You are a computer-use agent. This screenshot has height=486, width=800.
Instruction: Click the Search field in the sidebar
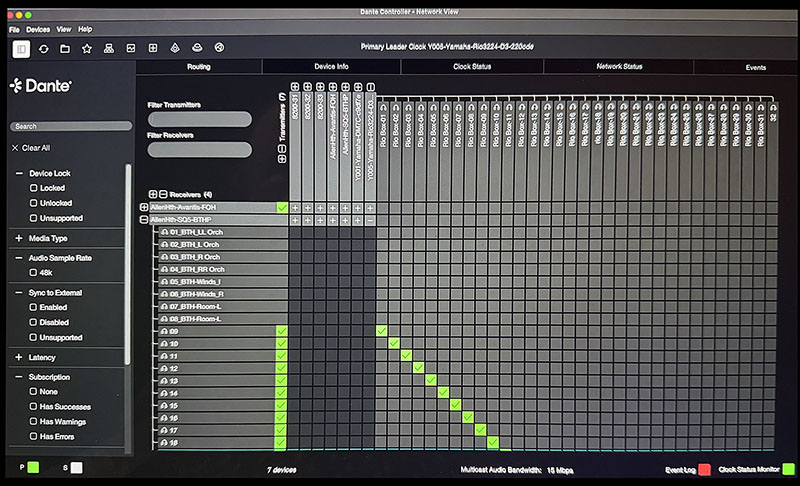tap(71, 126)
